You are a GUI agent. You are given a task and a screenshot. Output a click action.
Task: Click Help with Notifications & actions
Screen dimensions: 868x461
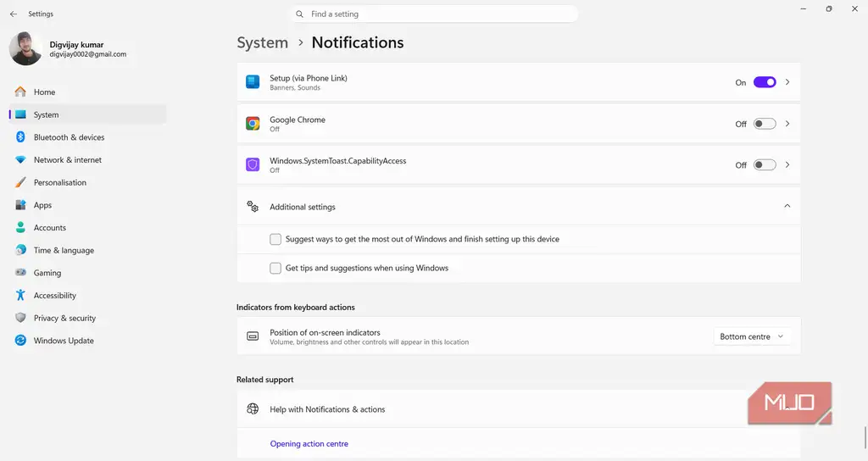327,409
